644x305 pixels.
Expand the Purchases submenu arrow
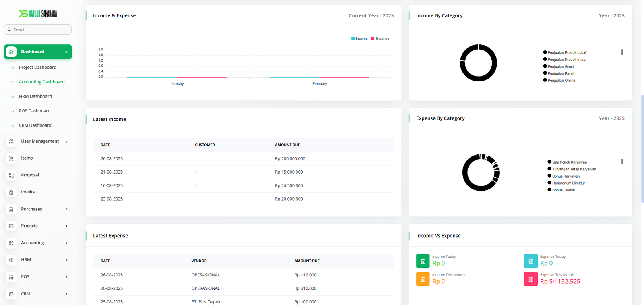click(x=66, y=209)
